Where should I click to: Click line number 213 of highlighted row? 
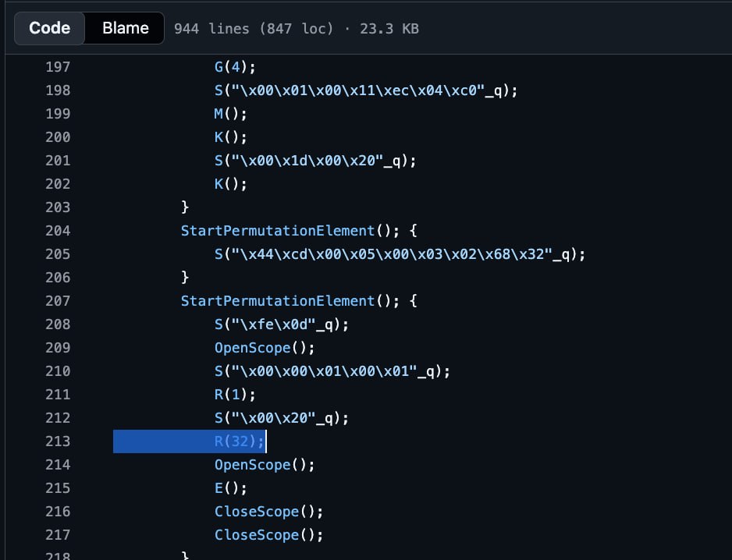pos(58,441)
